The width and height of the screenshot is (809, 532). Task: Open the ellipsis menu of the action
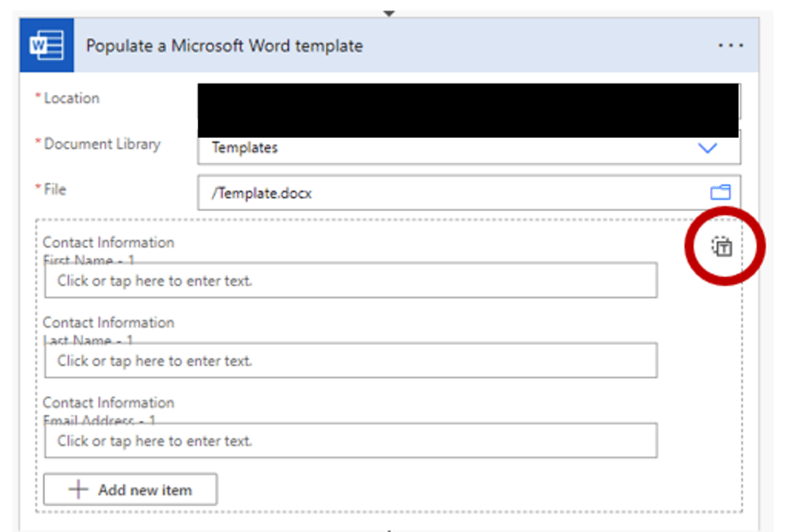pos(730,46)
